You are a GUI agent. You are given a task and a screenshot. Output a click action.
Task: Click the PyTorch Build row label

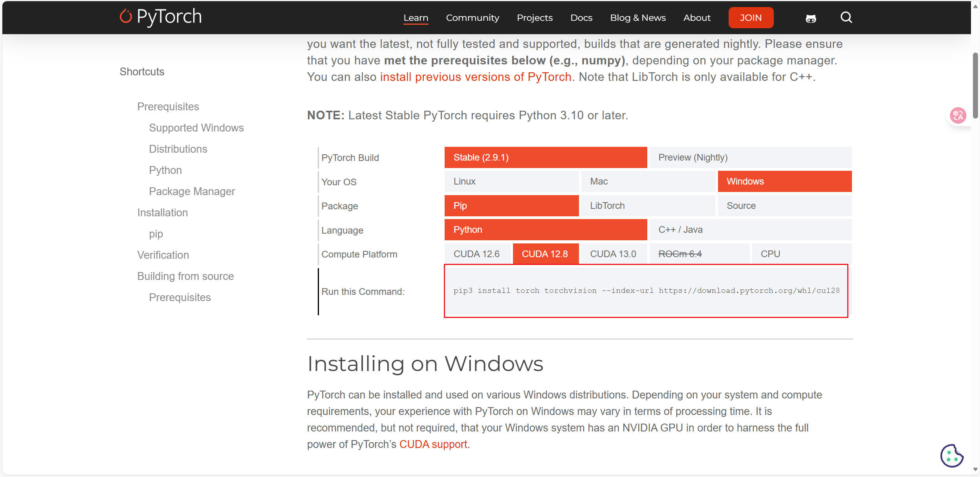coord(350,158)
